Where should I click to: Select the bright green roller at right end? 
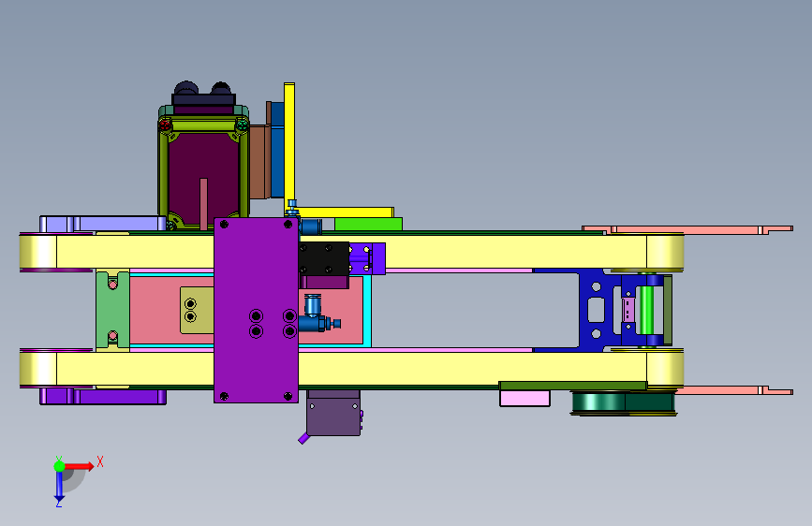click(646, 310)
